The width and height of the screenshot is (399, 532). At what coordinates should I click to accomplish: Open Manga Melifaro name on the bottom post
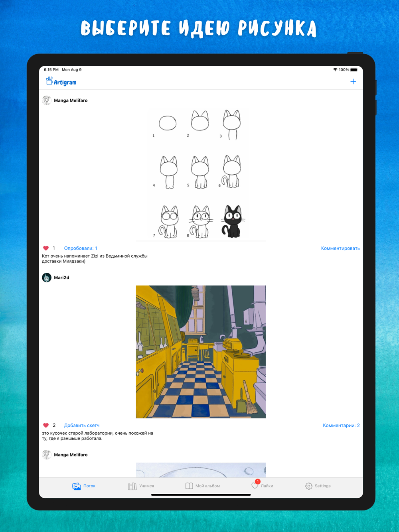point(71,455)
